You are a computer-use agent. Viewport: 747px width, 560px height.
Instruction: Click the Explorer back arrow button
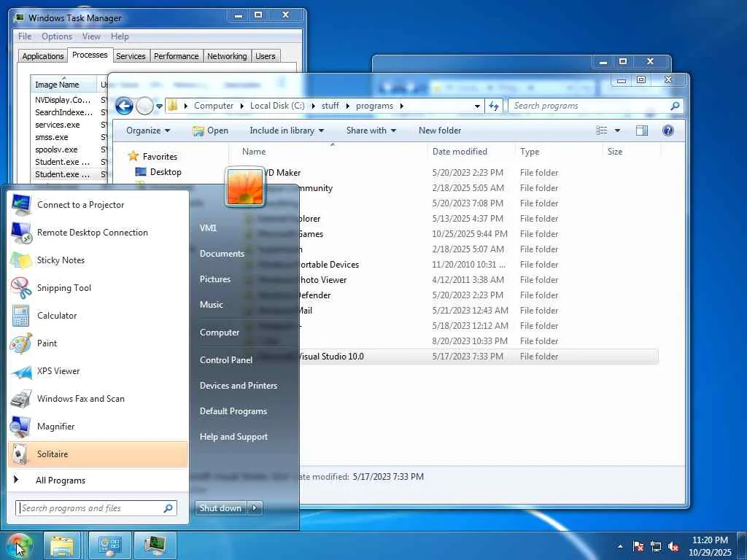(124, 106)
